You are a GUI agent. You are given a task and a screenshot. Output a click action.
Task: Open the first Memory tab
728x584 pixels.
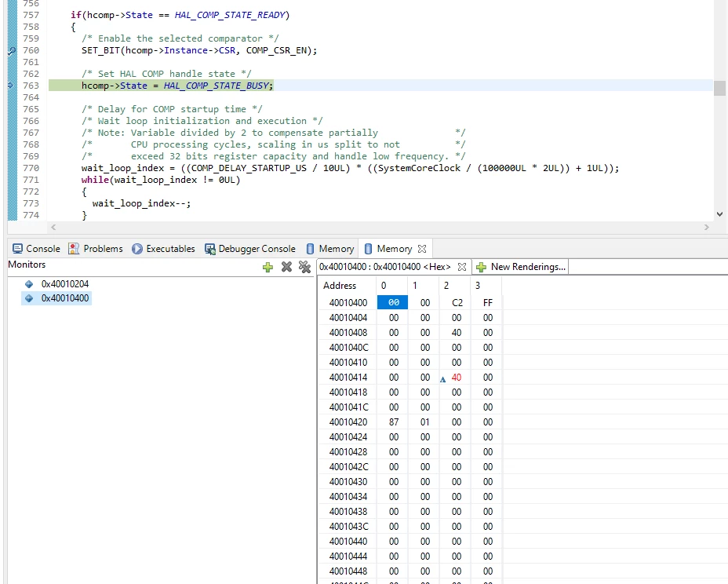[x=330, y=249]
